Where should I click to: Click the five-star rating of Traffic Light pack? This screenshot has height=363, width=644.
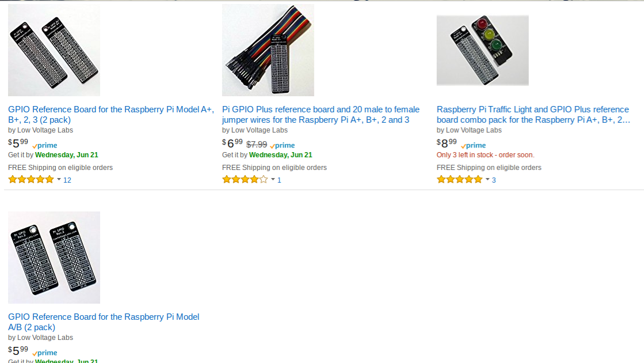point(460,179)
